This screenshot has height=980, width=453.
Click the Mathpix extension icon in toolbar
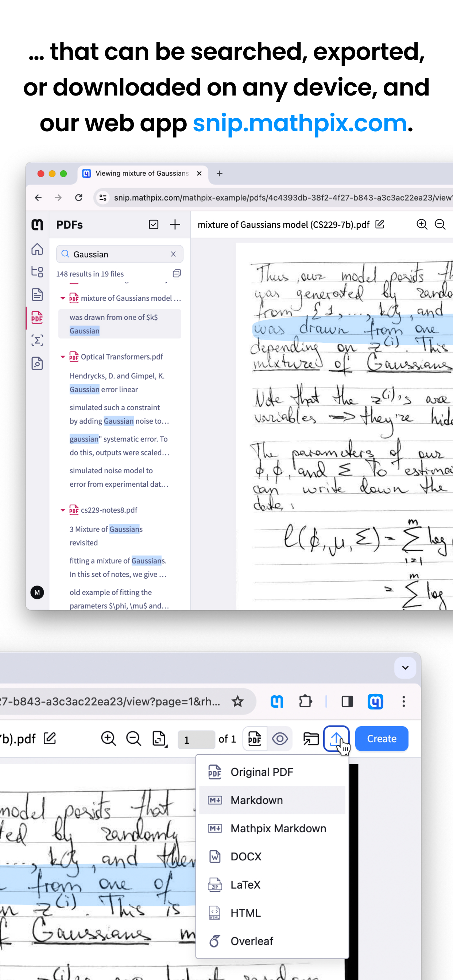click(277, 701)
